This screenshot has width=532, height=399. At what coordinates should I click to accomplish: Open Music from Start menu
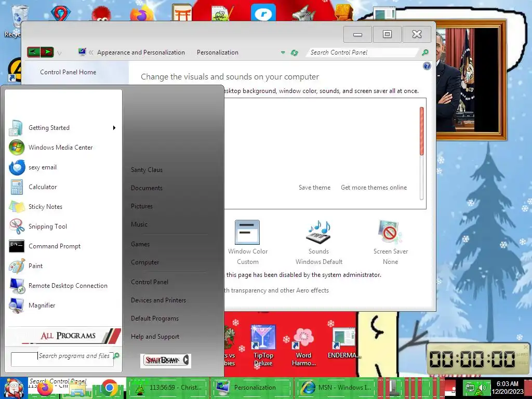click(x=139, y=224)
